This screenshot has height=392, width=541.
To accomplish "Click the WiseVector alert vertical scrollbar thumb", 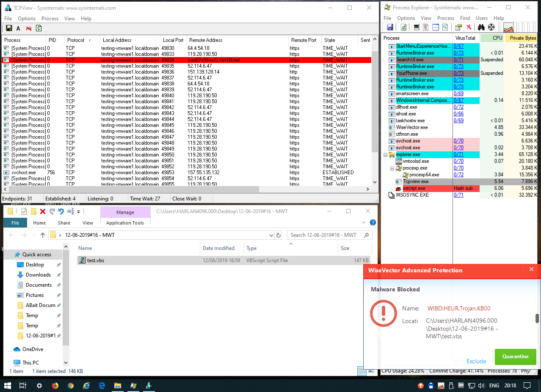I will coord(537,318).
